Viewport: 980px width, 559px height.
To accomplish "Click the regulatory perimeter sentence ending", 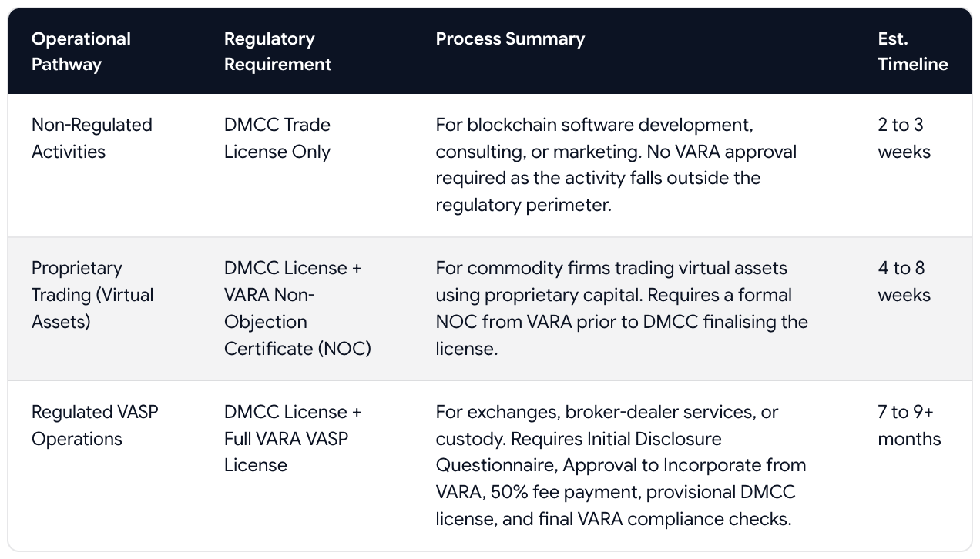I will pos(523,205).
